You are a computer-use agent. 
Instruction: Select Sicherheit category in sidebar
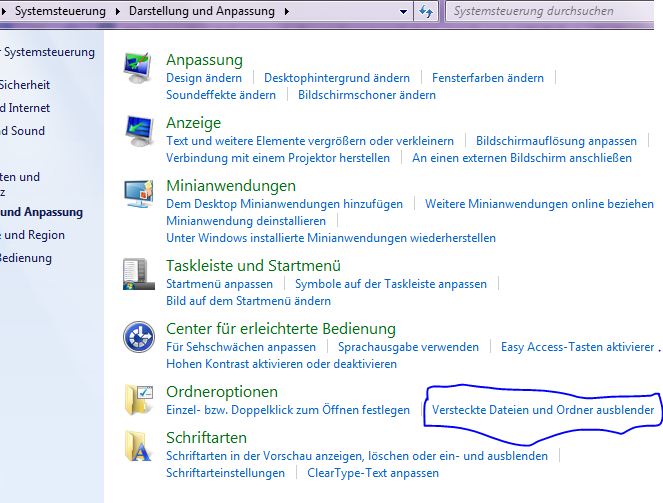25,85
